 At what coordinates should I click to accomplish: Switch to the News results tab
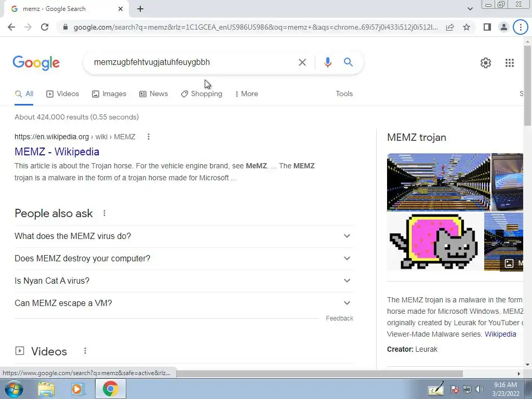pyautogui.click(x=153, y=94)
